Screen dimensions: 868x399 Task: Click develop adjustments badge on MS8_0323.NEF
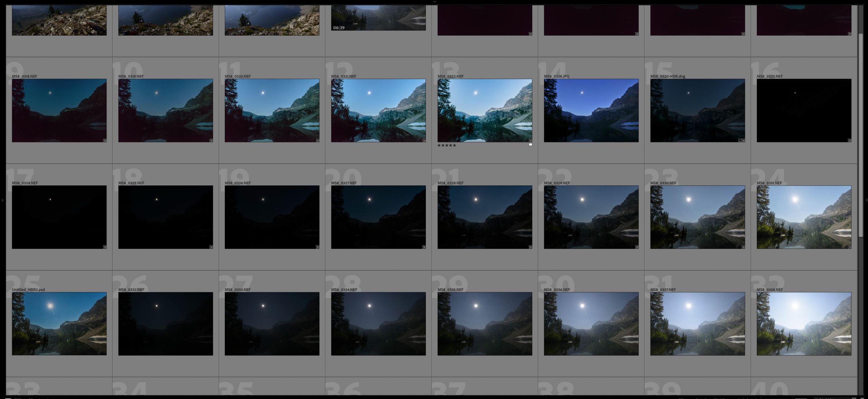849,140
